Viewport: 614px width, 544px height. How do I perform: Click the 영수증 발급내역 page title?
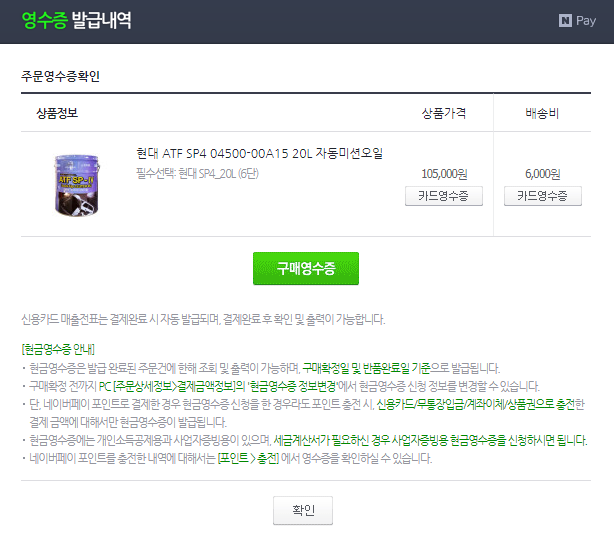click(x=76, y=20)
